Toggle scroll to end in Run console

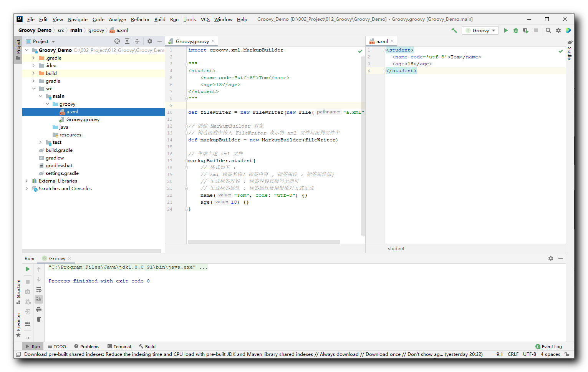pyautogui.click(x=39, y=299)
